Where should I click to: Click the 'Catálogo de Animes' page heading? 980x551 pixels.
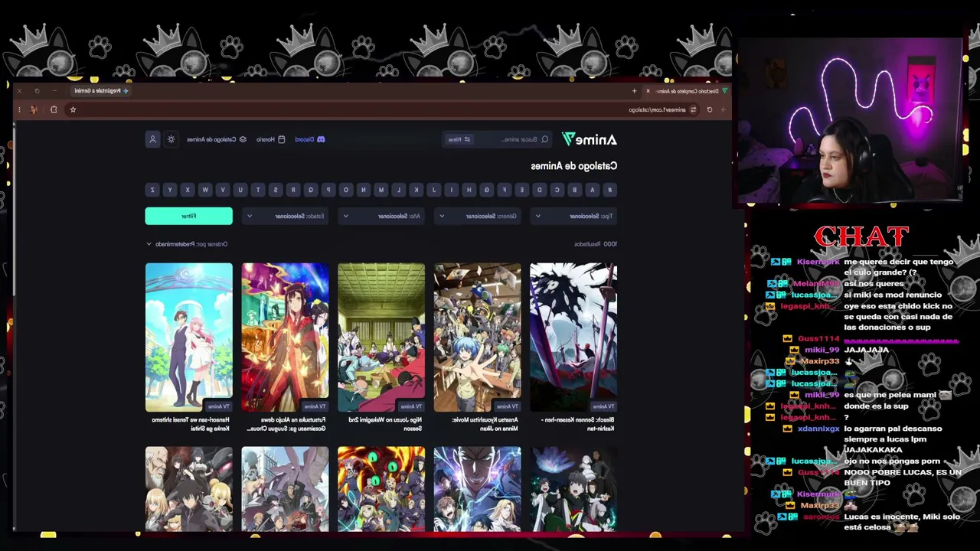pos(573,166)
